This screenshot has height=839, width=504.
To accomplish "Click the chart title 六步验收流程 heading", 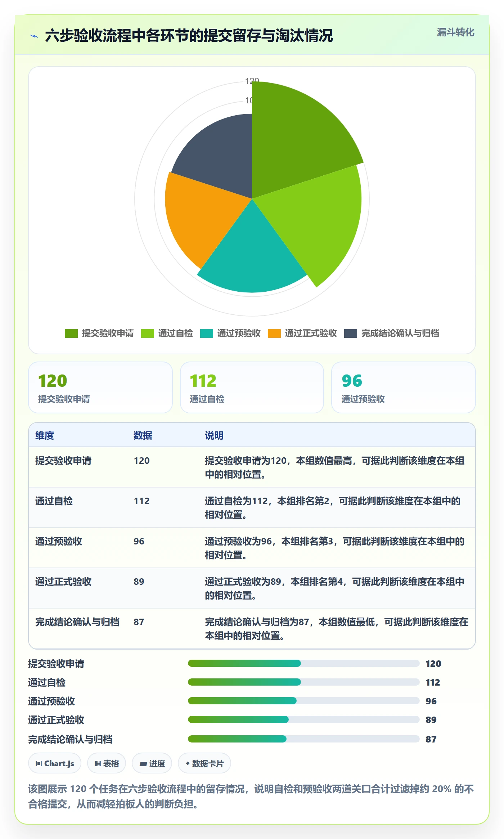I will (x=189, y=36).
